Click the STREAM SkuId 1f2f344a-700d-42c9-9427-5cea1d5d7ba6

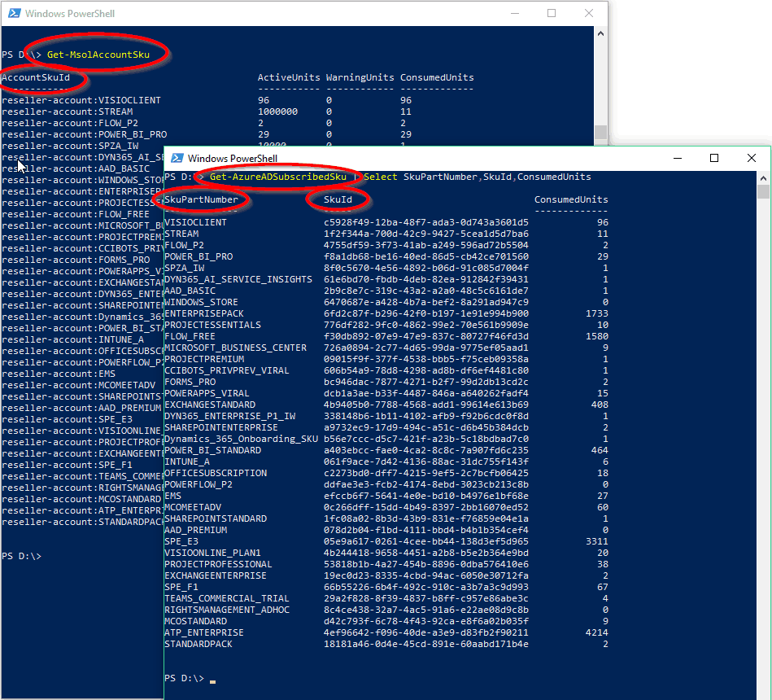coord(426,234)
